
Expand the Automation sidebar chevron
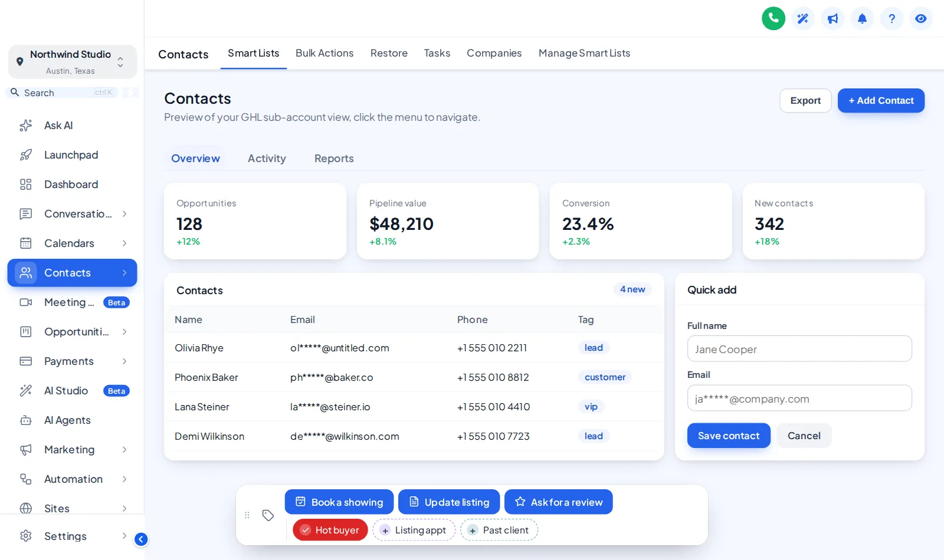point(124,479)
